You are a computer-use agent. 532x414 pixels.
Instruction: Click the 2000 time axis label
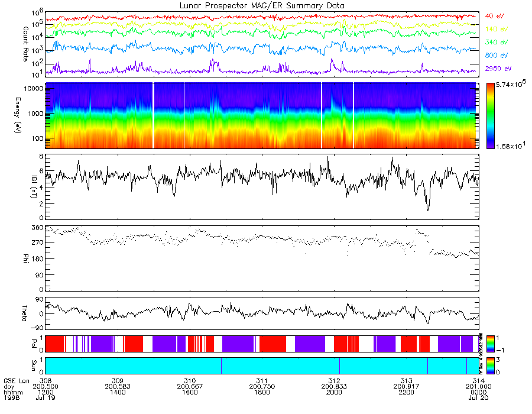[334, 392]
